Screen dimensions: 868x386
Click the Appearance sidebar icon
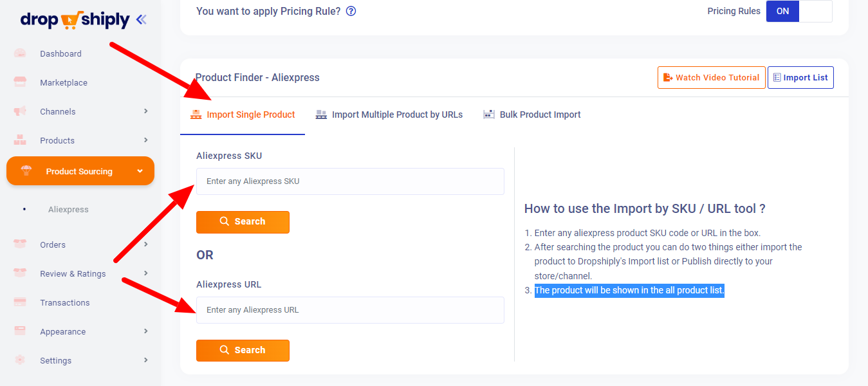point(20,331)
